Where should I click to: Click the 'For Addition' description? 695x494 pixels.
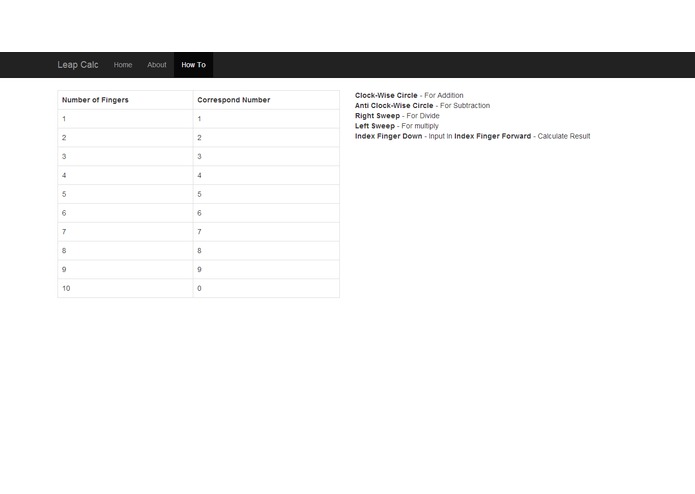click(444, 95)
